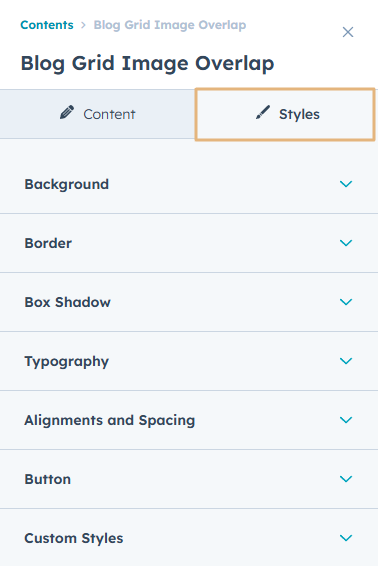Click Blog Grid Image Overlap breadcrumb text
The width and height of the screenshot is (378, 566).
(170, 25)
